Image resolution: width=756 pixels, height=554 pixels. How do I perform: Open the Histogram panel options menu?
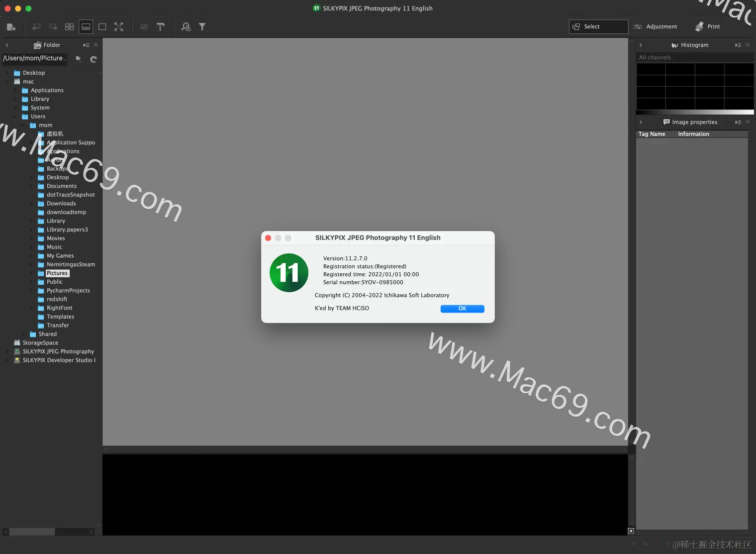coord(738,45)
